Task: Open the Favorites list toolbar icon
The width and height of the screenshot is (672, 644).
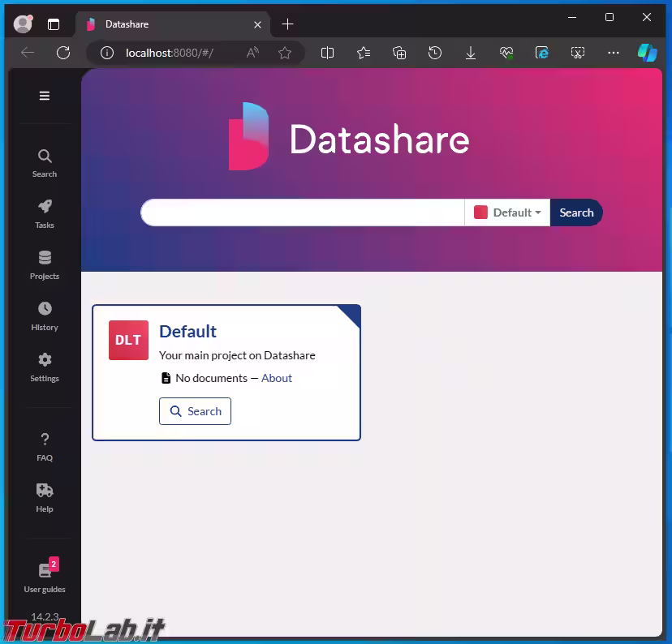Action: (x=364, y=53)
